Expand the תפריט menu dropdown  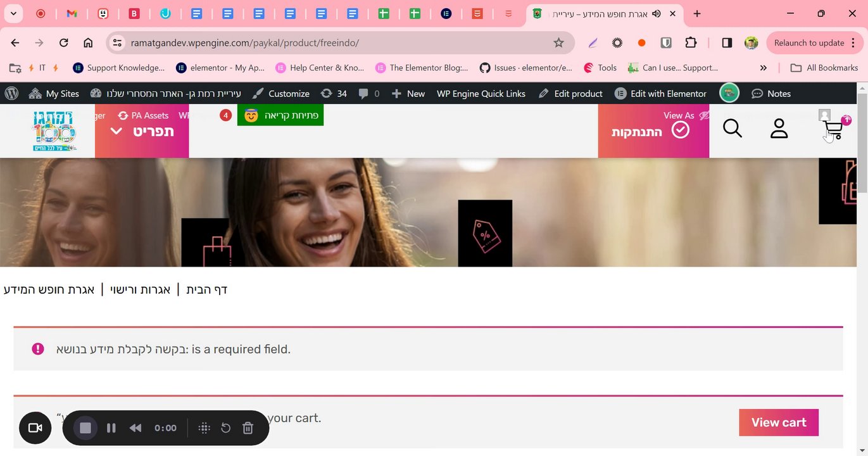coord(142,131)
